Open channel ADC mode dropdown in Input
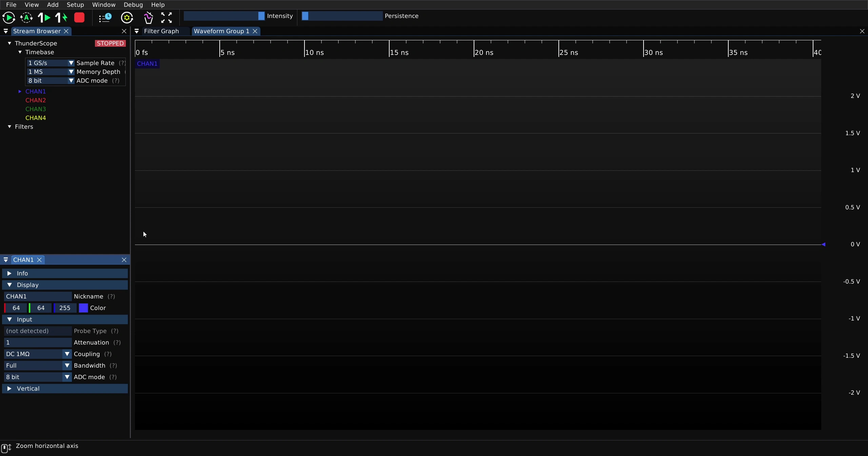The width and height of the screenshot is (868, 456). tap(38, 377)
